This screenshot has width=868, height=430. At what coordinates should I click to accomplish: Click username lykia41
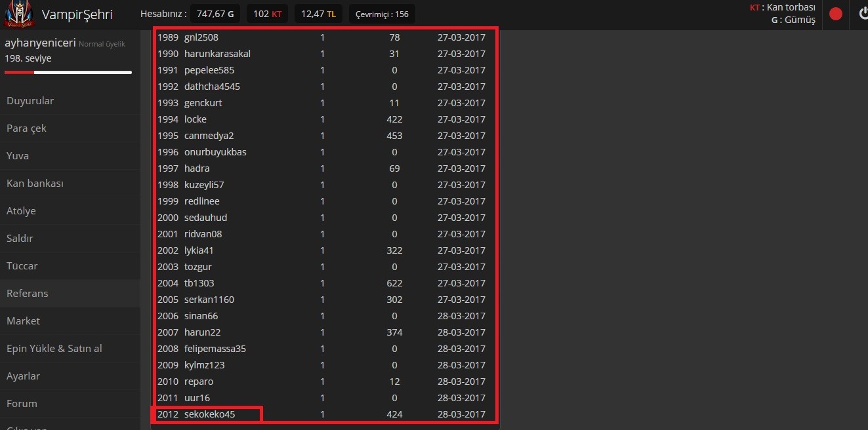point(199,250)
